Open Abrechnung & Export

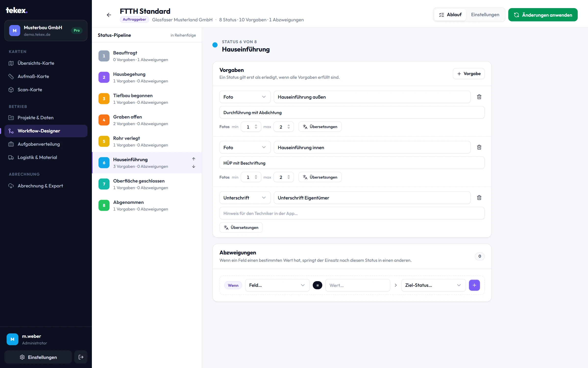[x=46, y=186]
